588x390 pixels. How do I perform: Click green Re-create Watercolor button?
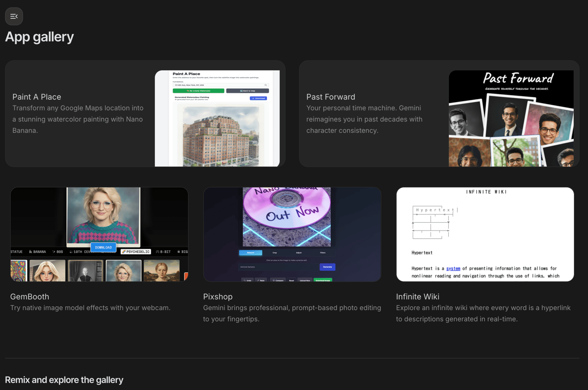[198, 91]
